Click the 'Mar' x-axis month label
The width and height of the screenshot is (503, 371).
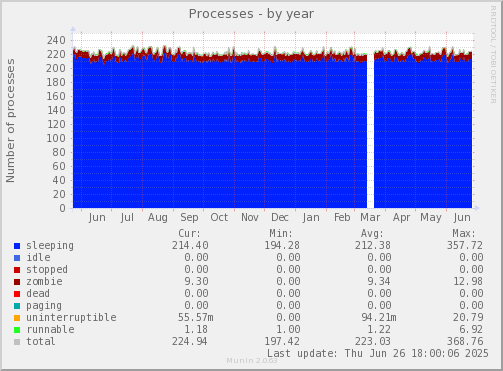coord(370,218)
